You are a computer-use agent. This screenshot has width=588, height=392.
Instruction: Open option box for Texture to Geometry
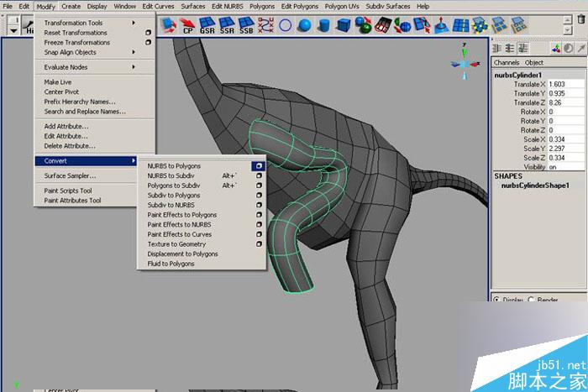coord(259,243)
